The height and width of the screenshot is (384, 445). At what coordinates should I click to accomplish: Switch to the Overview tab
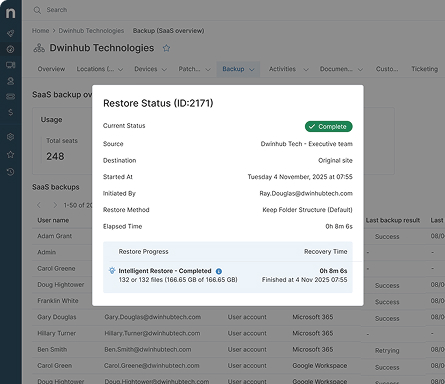point(51,69)
